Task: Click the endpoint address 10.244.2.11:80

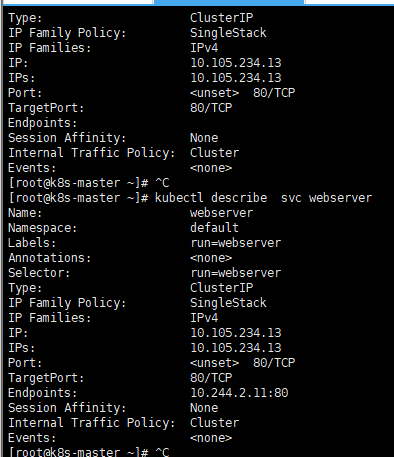Action: coord(239,393)
